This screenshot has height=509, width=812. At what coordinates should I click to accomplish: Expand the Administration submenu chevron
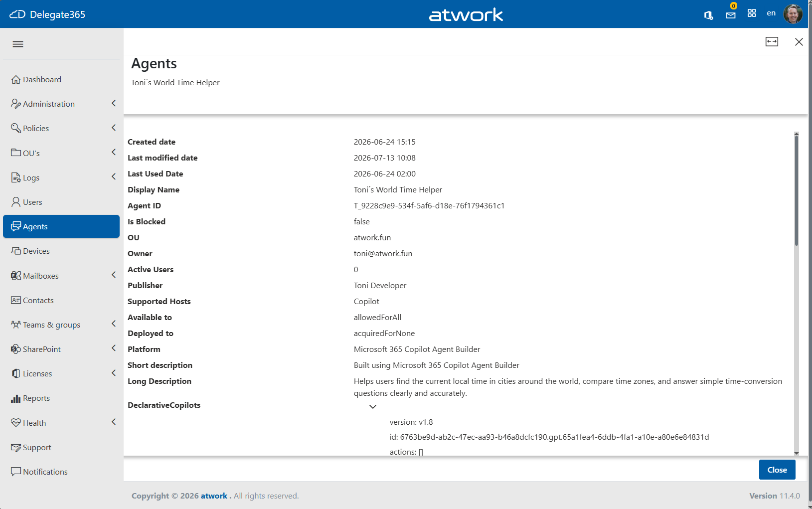(114, 103)
